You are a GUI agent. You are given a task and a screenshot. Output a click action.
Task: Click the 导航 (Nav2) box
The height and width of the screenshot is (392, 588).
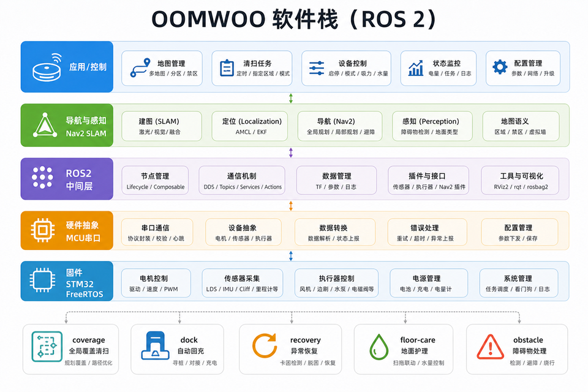[340, 126]
